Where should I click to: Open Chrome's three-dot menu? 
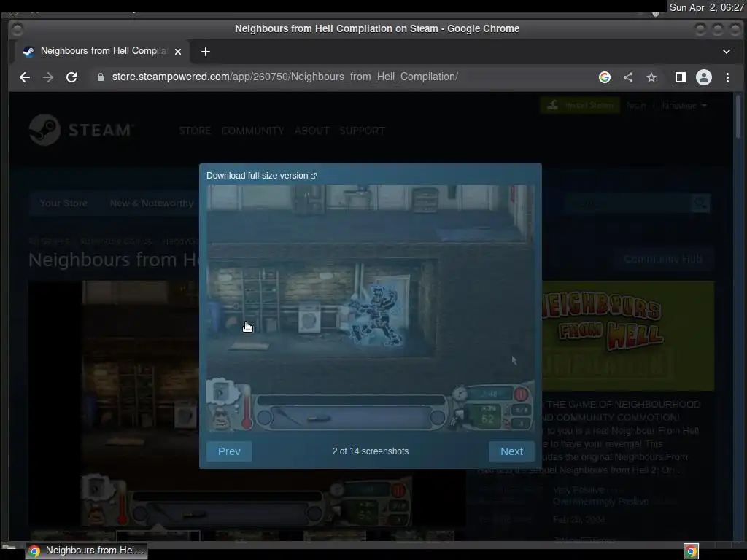[x=727, y=77]
